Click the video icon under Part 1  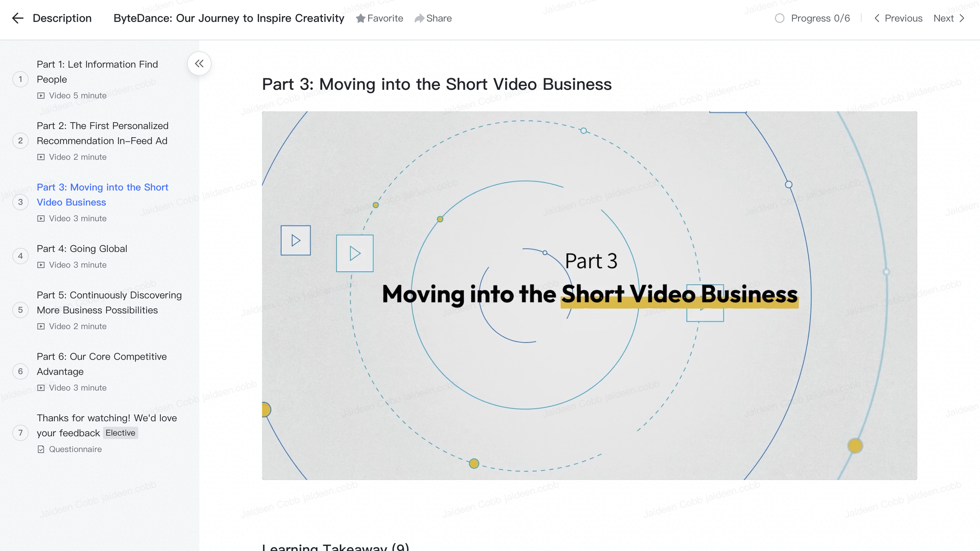41,96
